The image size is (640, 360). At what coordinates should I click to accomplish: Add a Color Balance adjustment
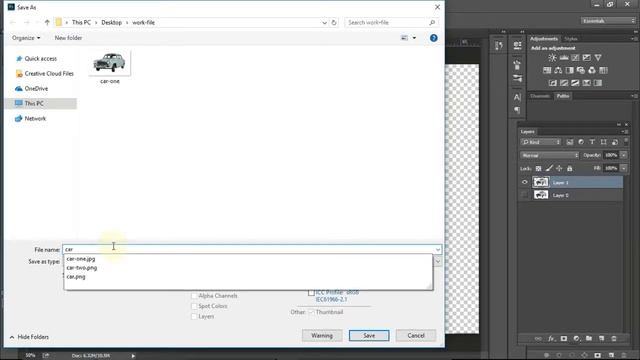coord(558,70)
